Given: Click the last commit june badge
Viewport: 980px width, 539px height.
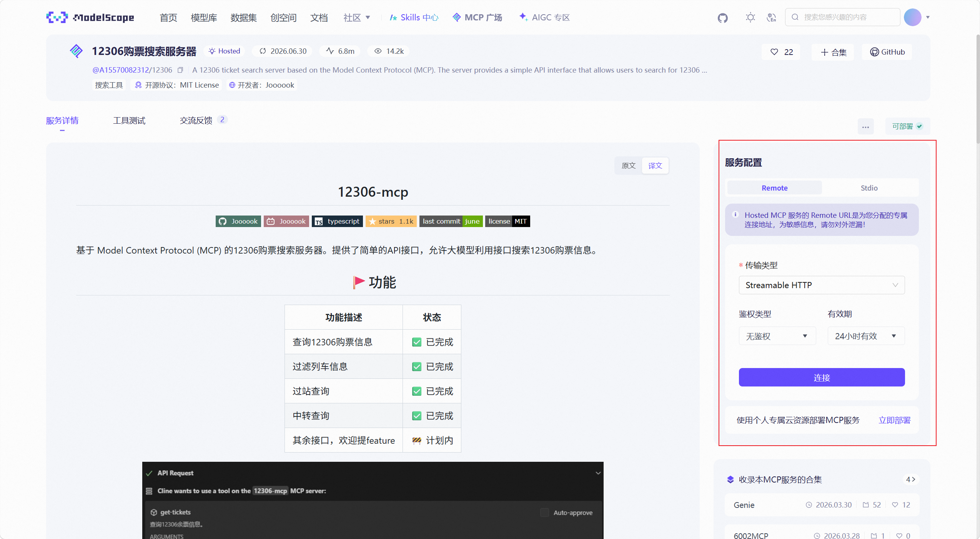Looking at the screenshot, I should (x=451, y=221).
